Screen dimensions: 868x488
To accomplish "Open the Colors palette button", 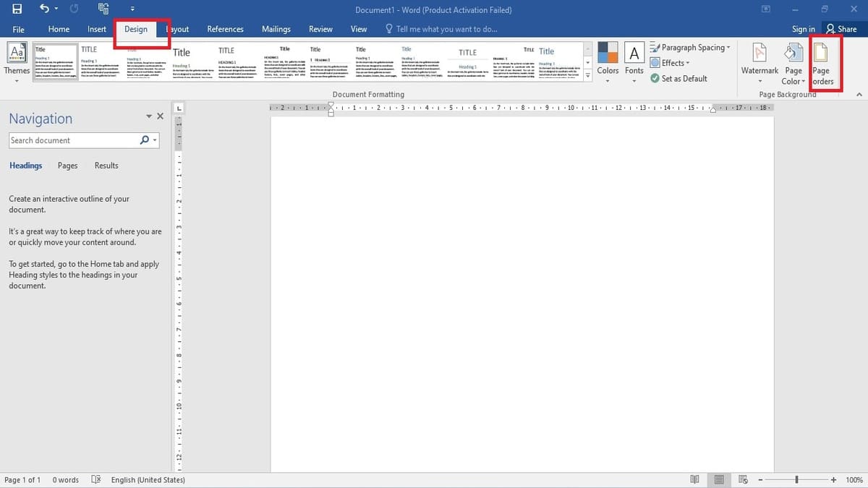I will pyautogui.click(x=608, y=62).
